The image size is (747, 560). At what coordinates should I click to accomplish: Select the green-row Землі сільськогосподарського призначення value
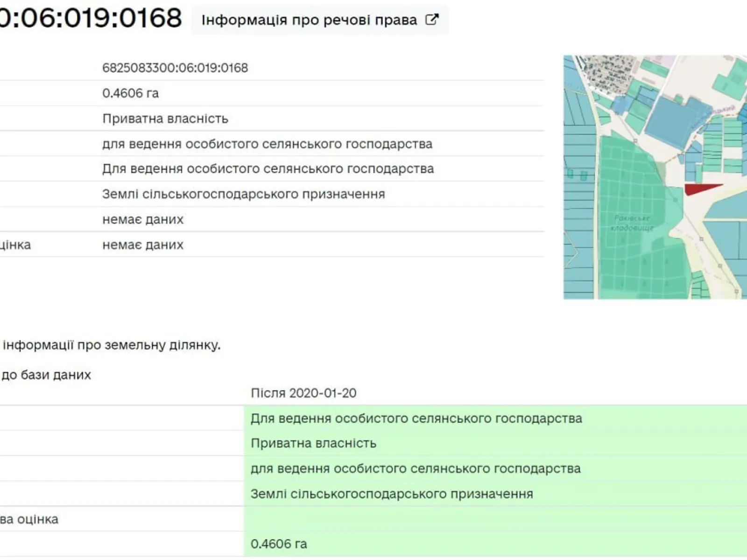tap(392, 494)
